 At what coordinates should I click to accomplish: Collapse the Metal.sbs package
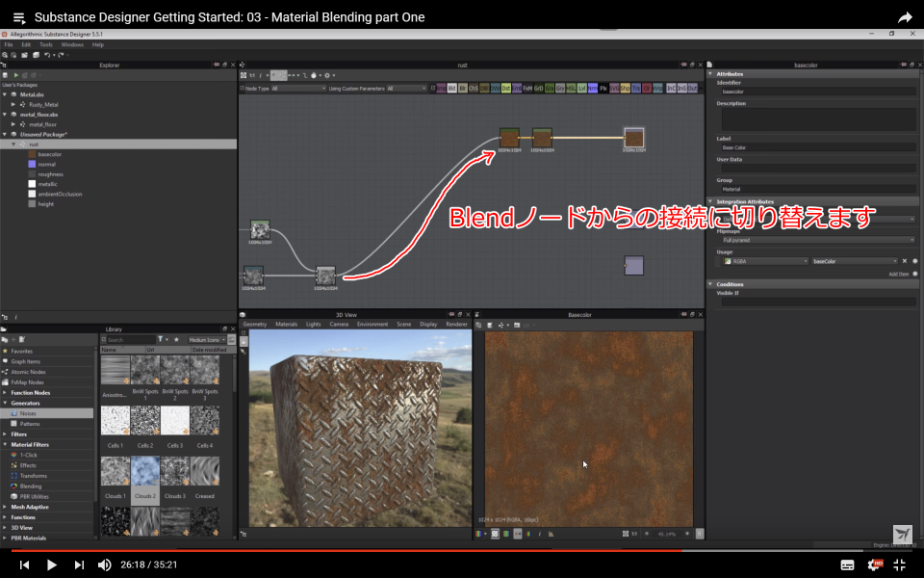(5, 94)
